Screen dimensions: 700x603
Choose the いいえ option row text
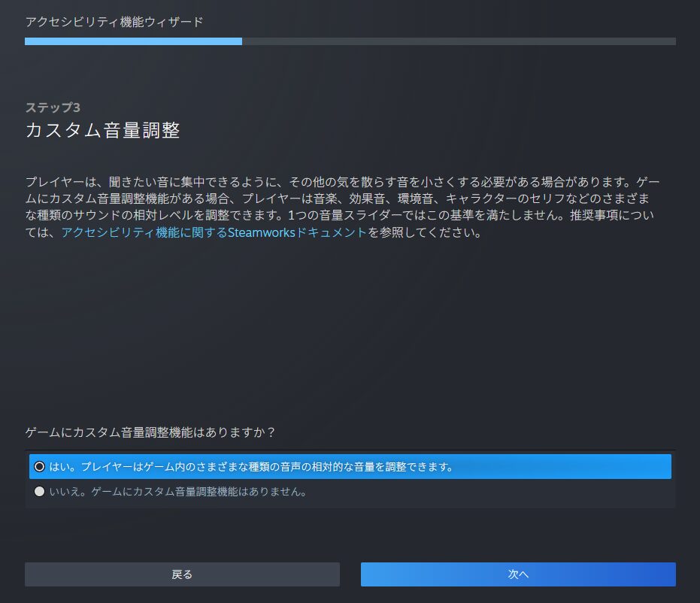pos(178,492)
